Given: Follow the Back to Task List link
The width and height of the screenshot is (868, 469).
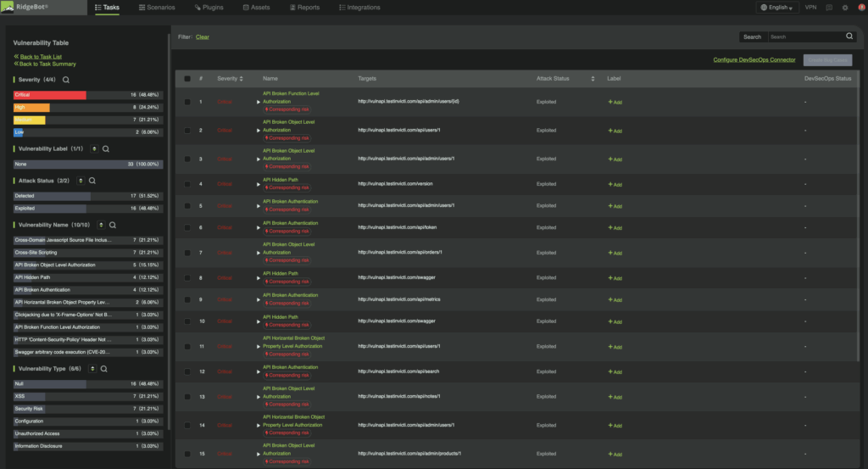Looking at the screenshot, I should [x=47, y=56].
